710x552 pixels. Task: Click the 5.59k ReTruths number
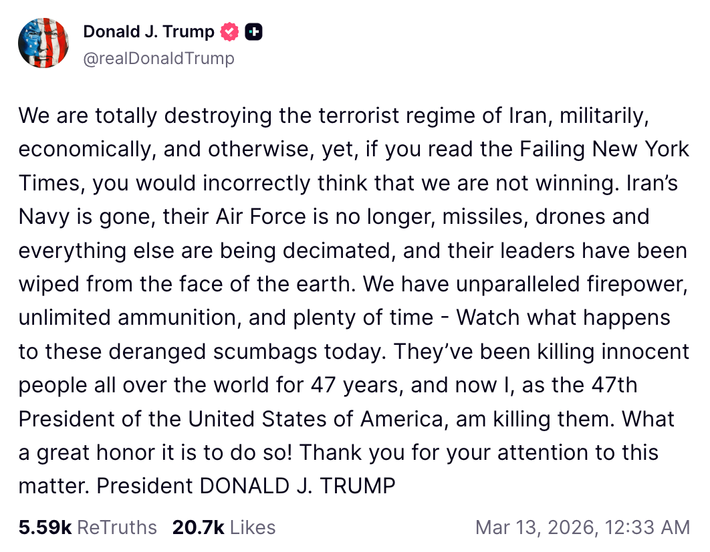(45, 527)
